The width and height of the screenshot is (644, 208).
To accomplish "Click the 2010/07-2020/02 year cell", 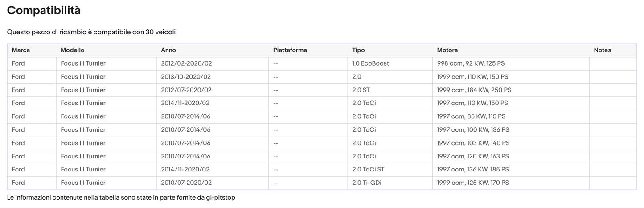I will [x=186, y=183].
